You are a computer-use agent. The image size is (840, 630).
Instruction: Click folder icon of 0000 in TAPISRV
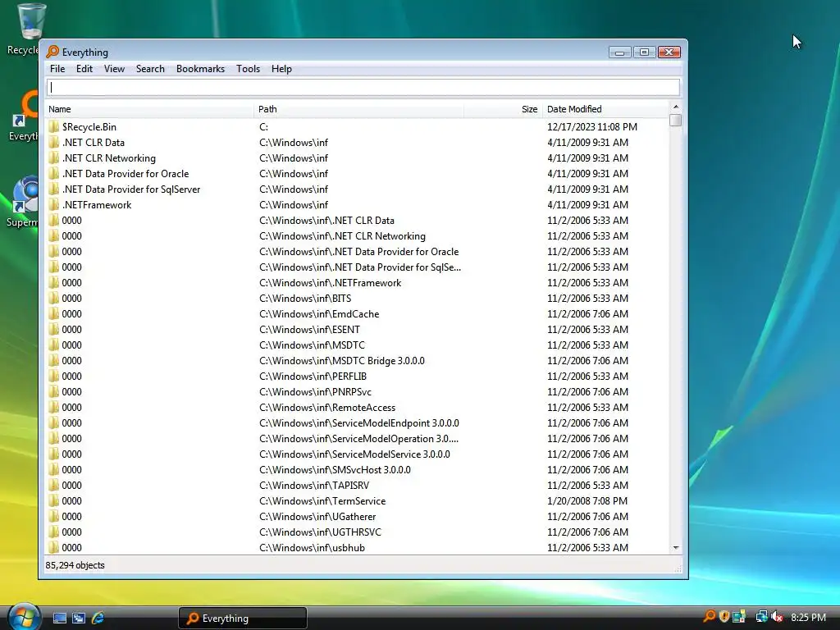click(x=53, y=486)
